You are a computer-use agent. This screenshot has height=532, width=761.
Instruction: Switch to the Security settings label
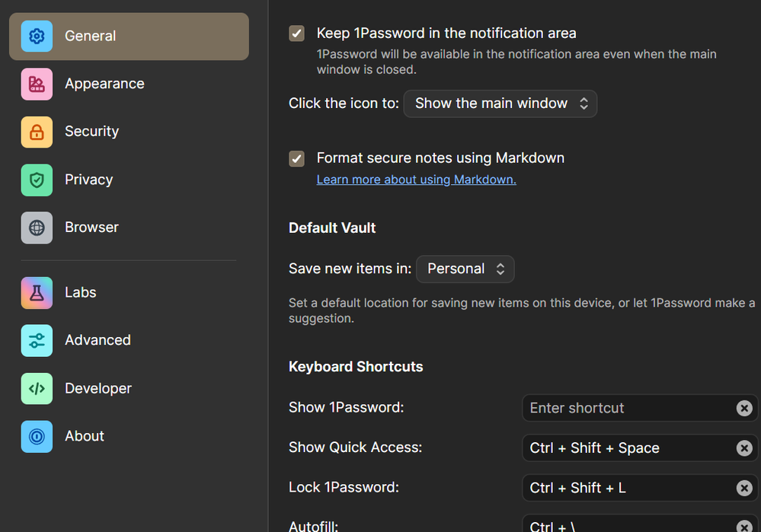tap(91, 132)
